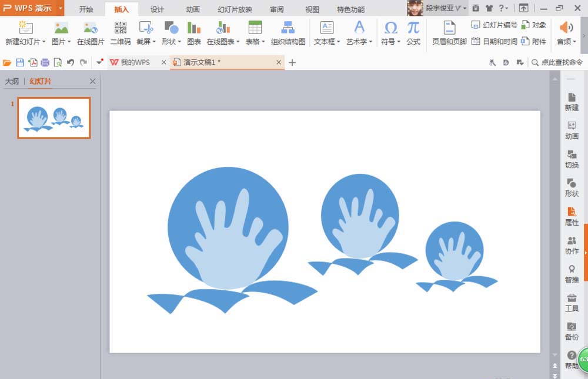Expand the 截屏 dropdown arrow

coord(153,42)
